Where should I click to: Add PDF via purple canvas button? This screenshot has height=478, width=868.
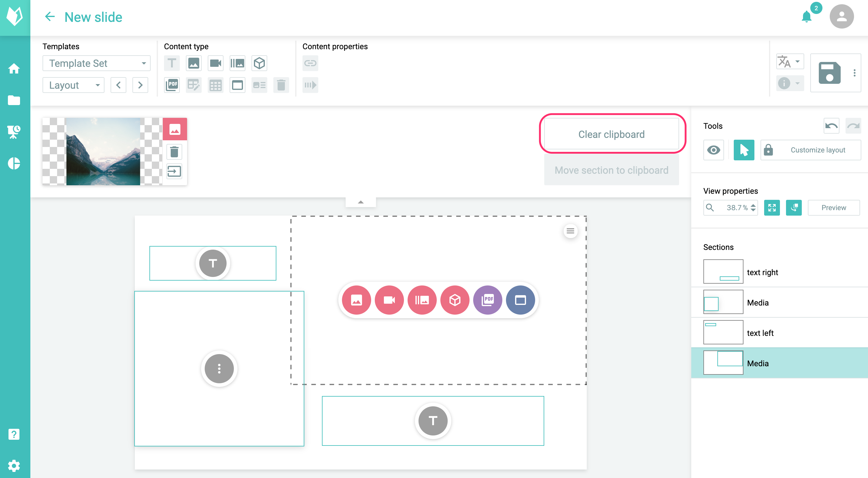click(487, 300)
